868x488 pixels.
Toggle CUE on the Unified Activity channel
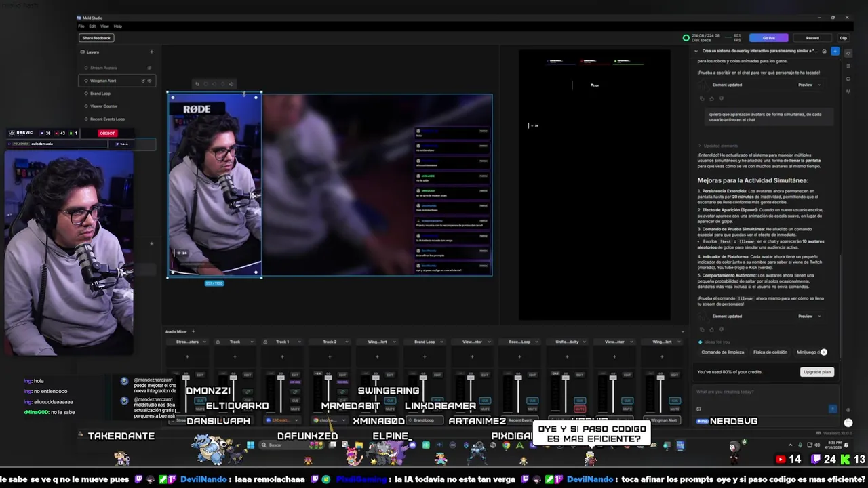[580, 401]
